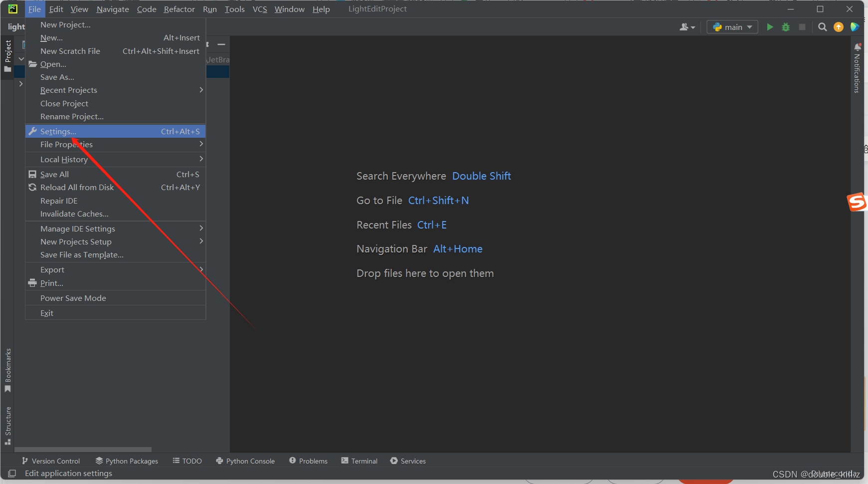Click the Project panel horizontal scrollbar
The image size is (868, 484).
coord(83,450)
